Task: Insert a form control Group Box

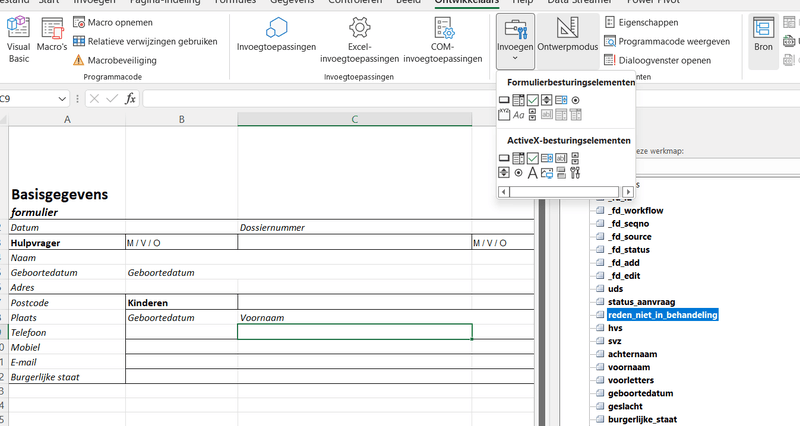Action: (x=504, y=115)
